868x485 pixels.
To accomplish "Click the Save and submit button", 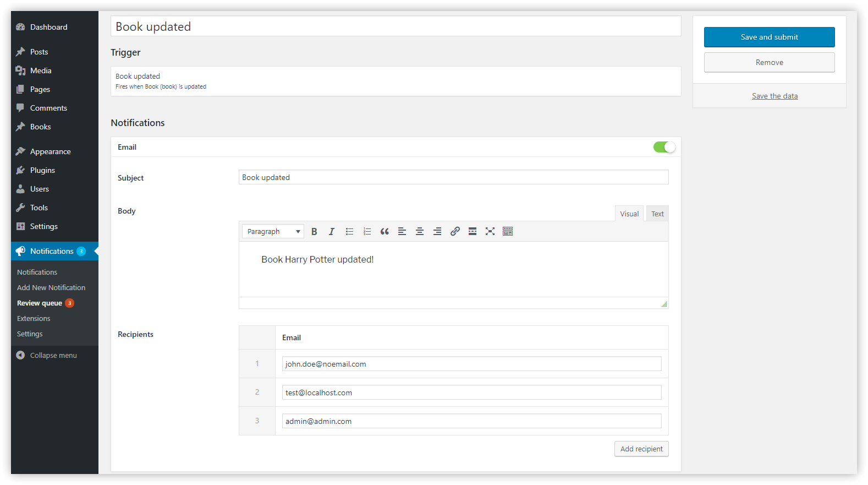I will pos(769,37).
